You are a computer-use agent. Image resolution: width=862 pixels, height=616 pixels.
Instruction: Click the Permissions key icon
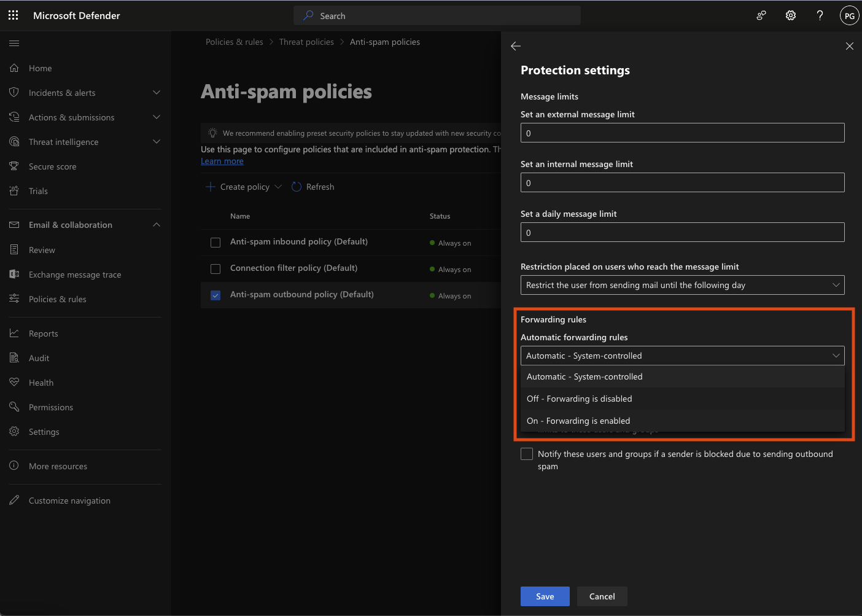click(14, 407)
